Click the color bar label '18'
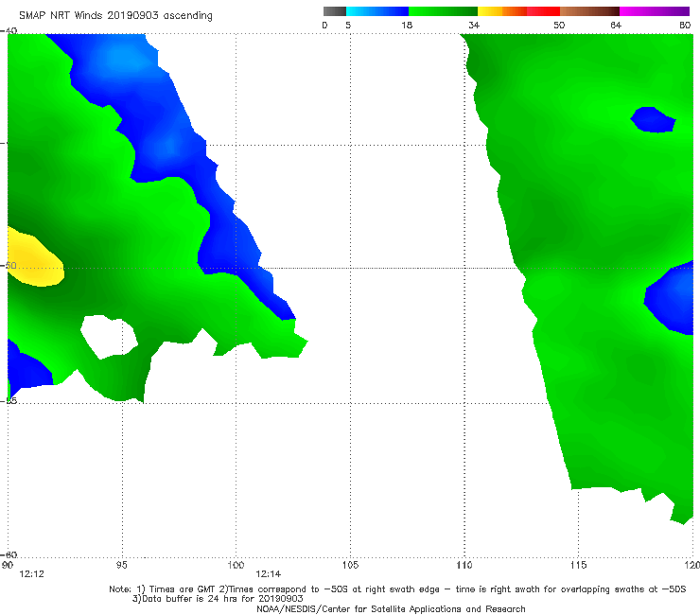 pyautogui.click(x=407, y=25)
